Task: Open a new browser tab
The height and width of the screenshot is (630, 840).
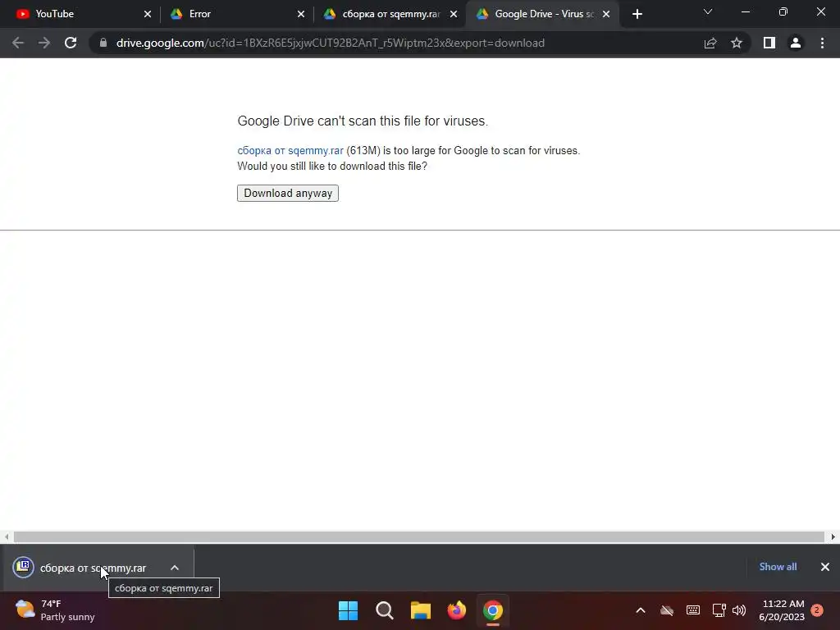Action: pos(637,15)
